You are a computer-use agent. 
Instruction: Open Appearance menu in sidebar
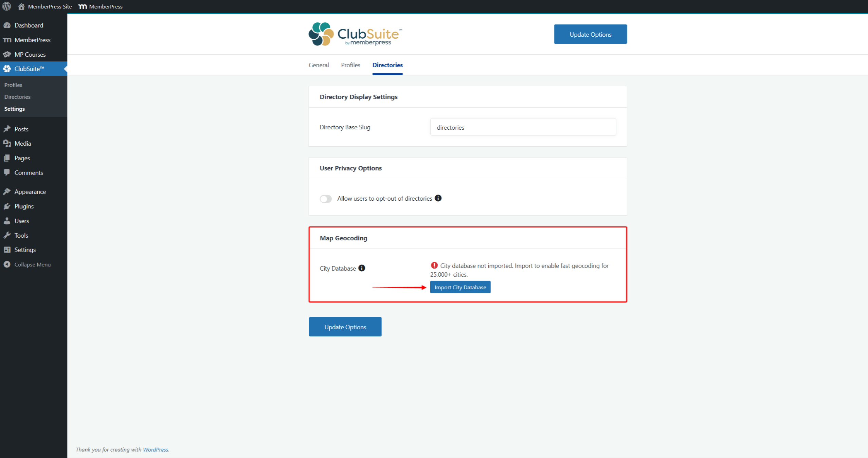pos(30,191)
